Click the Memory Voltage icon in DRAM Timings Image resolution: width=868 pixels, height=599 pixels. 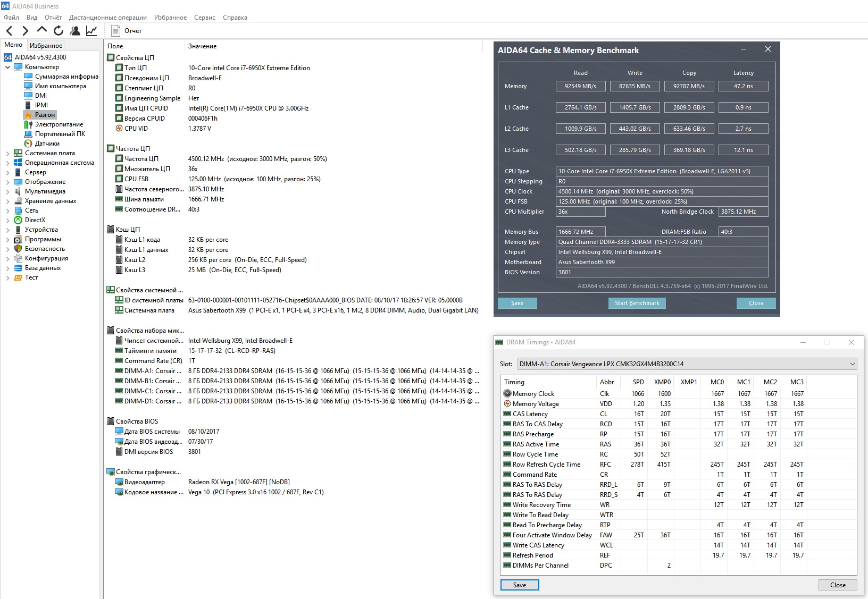pos(507,404)
